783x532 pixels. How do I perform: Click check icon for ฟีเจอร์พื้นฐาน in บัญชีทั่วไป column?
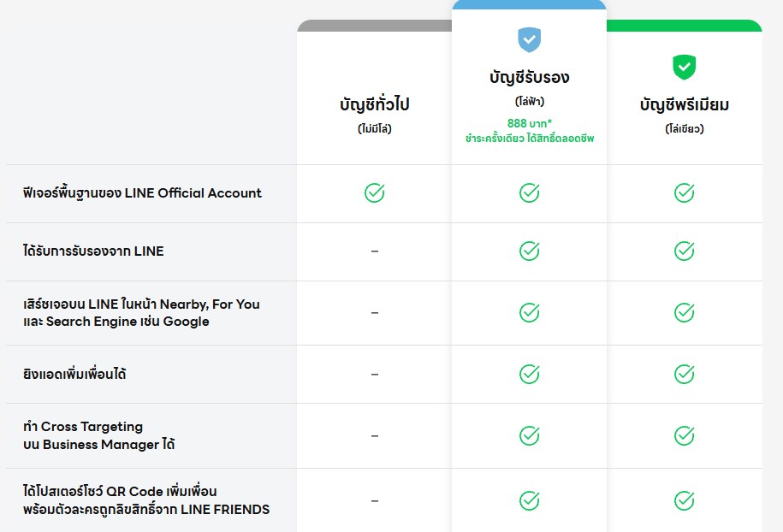coord(375,192)
